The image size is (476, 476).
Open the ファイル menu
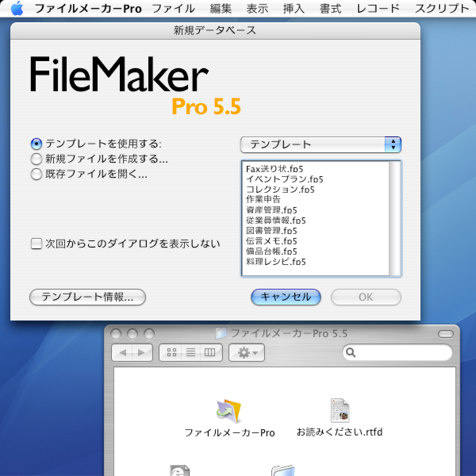coord(173,9)
